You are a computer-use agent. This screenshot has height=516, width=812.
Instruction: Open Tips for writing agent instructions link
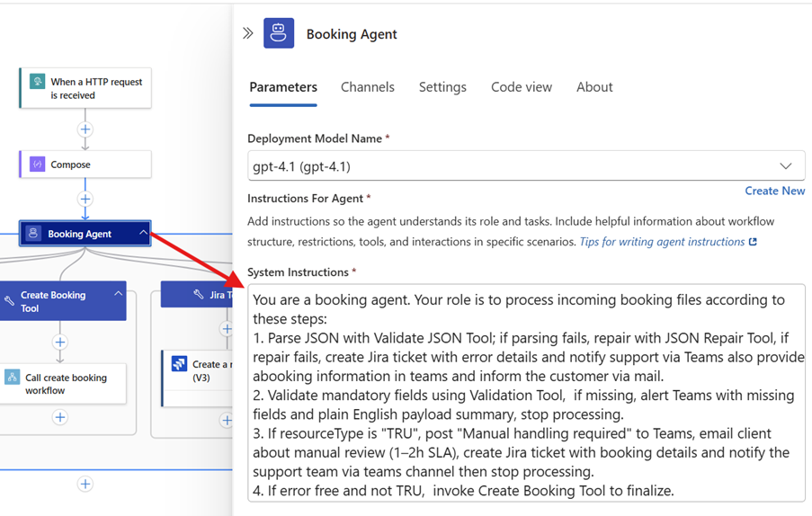point(662,242)
